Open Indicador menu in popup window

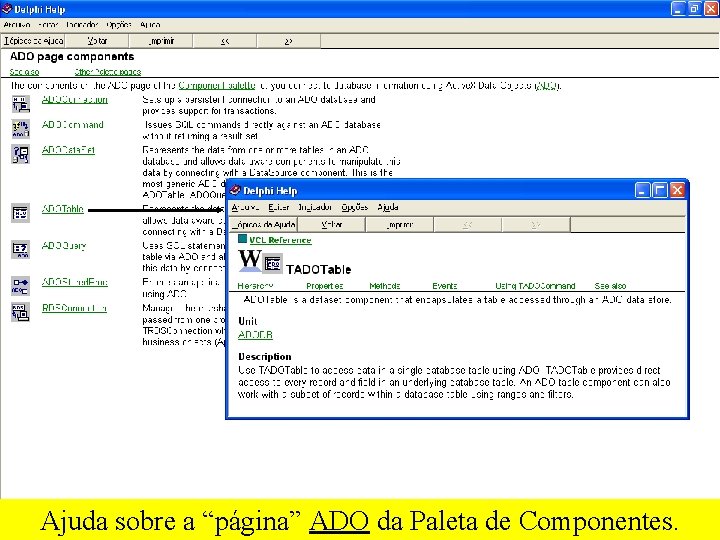[315, 208]
